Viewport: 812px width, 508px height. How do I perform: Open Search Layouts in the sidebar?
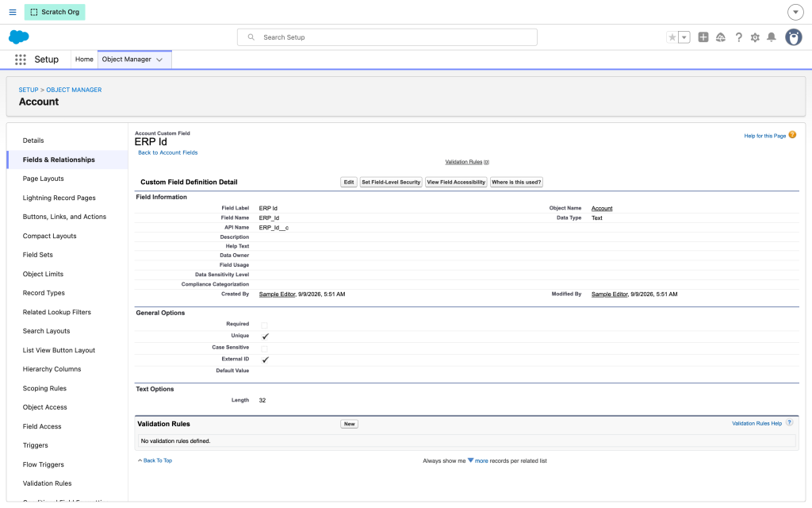[x=46, y=331]
